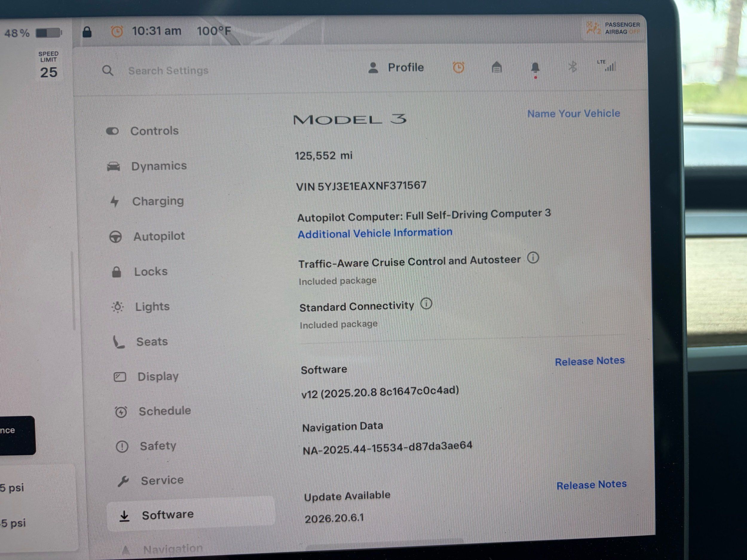Tap navigation data NA-2025.44-15534-d87da3ae64

[x=387, y=448]
